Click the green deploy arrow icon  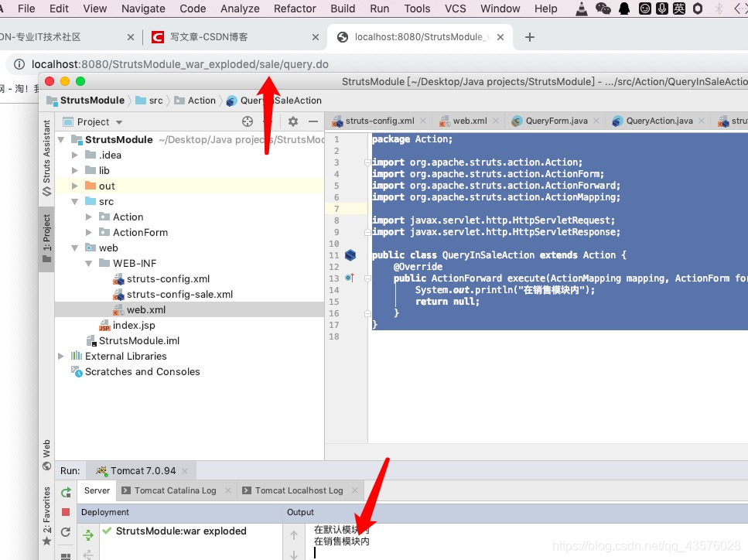(x=88, y=534)
